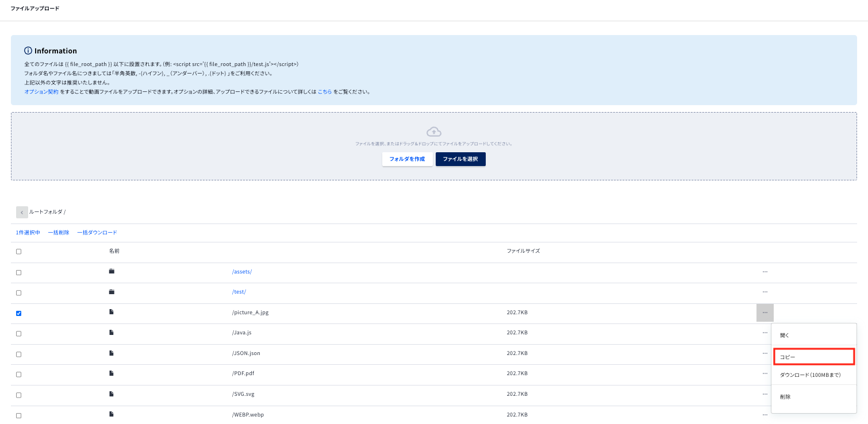This screenshot has width=868, height=424.
Task: Click the /JSON.json file name
Action: (x=246, y=353)
